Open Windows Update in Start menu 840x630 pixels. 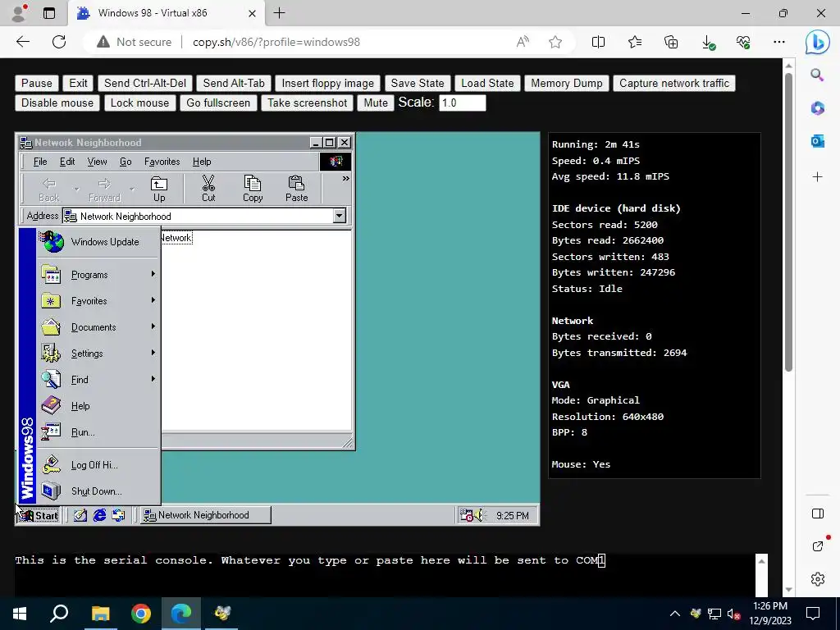tap(98, 242)
